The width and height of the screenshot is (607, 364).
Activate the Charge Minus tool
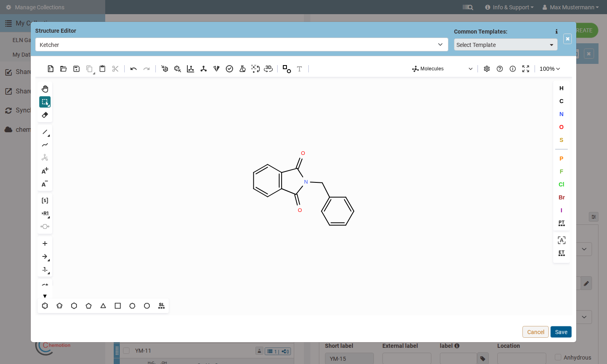(45, 184)
